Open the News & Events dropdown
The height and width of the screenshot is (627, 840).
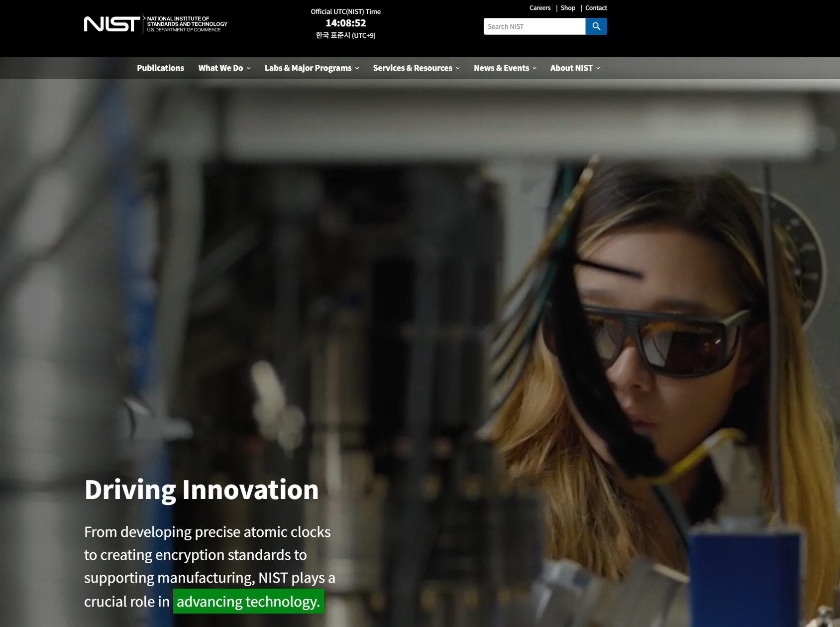click(x=505, y=68)
